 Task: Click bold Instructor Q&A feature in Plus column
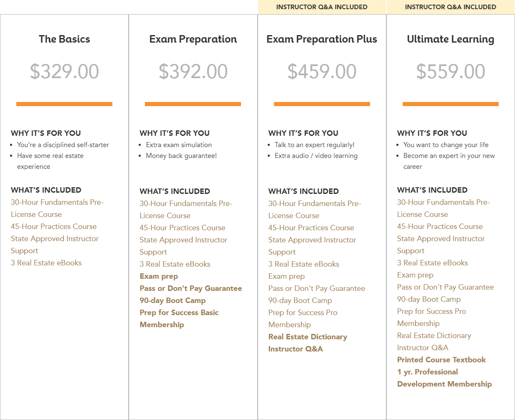295,349
